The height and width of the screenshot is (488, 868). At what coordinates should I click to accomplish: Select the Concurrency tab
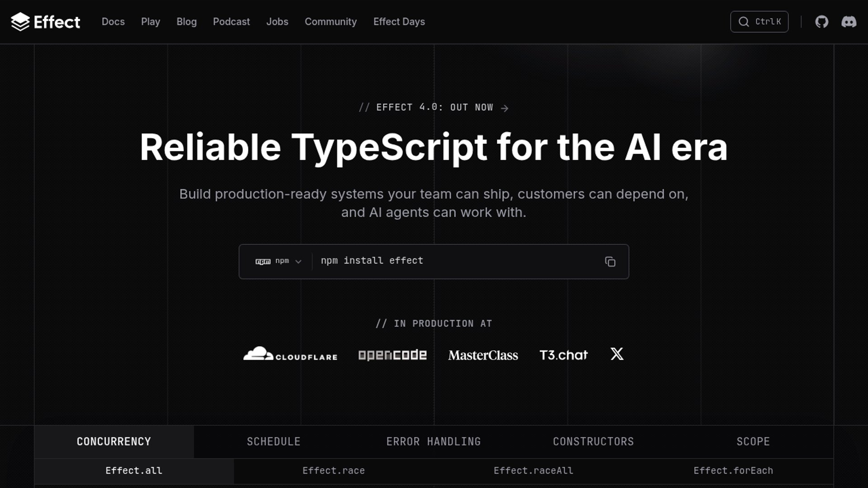(114, 441)
